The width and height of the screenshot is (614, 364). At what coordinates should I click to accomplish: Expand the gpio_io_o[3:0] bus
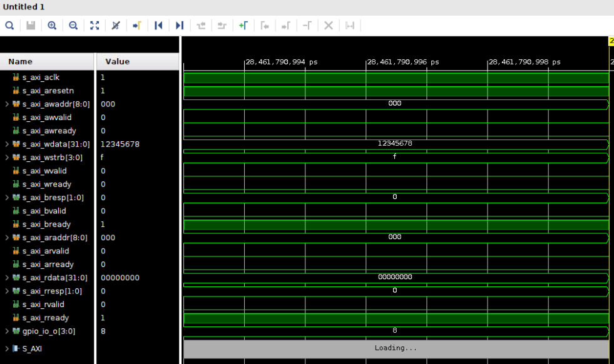[7, 331]
